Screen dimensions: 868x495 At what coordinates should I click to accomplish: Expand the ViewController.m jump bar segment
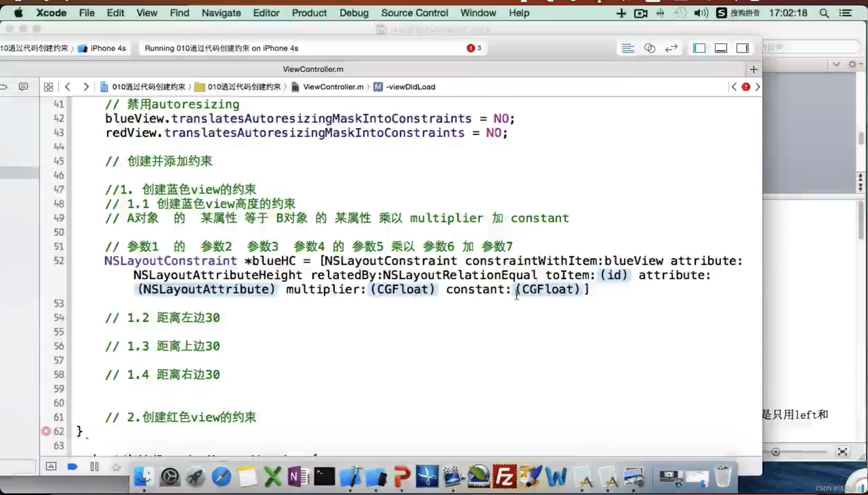[x=333, y=87]
